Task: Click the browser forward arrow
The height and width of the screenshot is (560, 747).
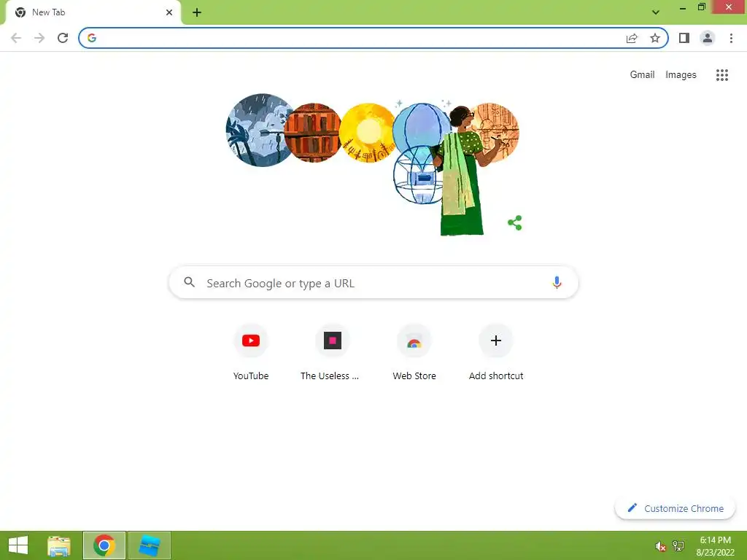Action: [x=39, y=38]
